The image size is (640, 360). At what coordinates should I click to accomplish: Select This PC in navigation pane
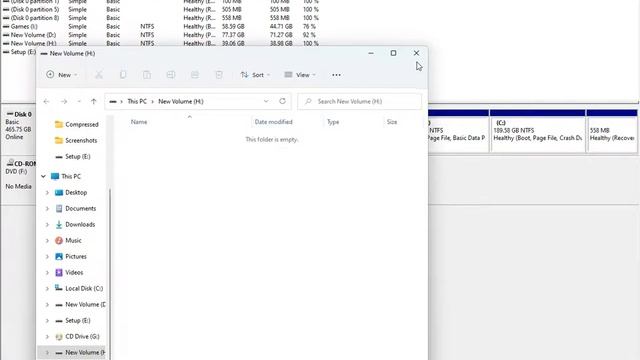pyautogui.click(x=65, y=176)
